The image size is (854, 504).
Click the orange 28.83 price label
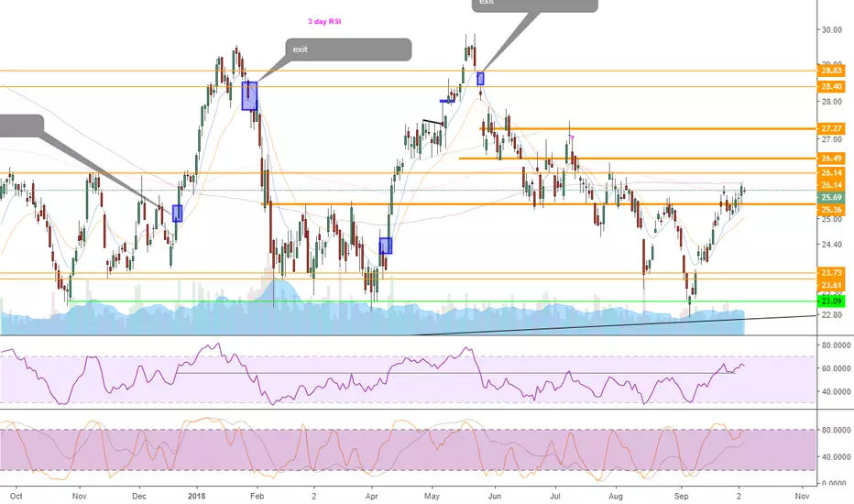[x=831, y=71]
